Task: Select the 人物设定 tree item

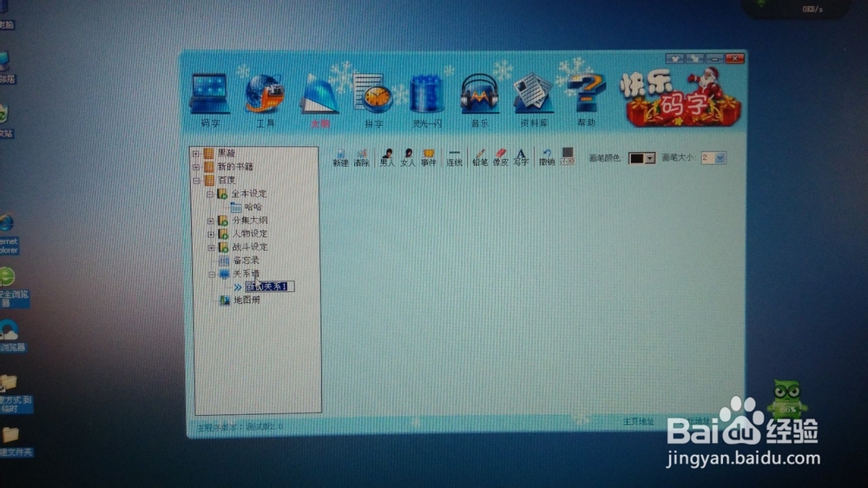Action: coord(250,234)
